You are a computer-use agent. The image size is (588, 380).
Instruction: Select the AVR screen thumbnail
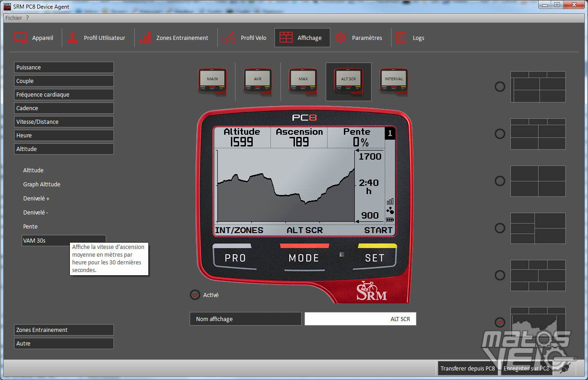[x=258, y=81]
